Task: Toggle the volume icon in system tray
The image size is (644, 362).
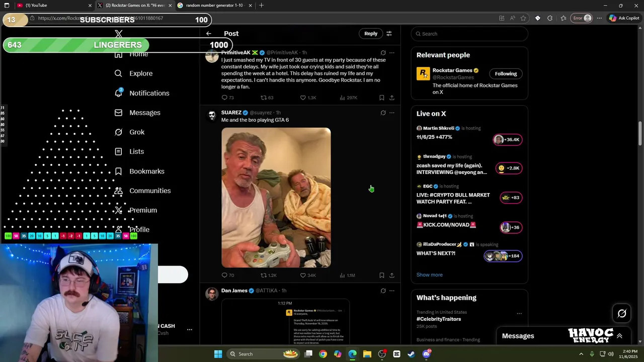Action: pyautogui.click(x=612, y=354)
